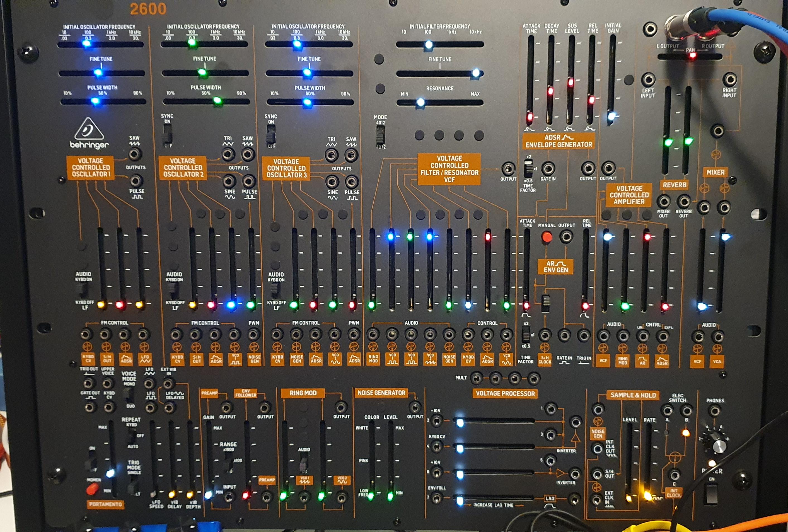Flip the Power On switch

711,494
